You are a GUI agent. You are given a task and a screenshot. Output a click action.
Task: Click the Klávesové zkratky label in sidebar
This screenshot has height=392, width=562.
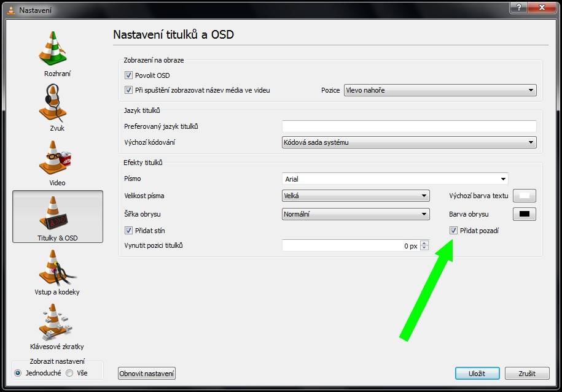click(57, 346)
